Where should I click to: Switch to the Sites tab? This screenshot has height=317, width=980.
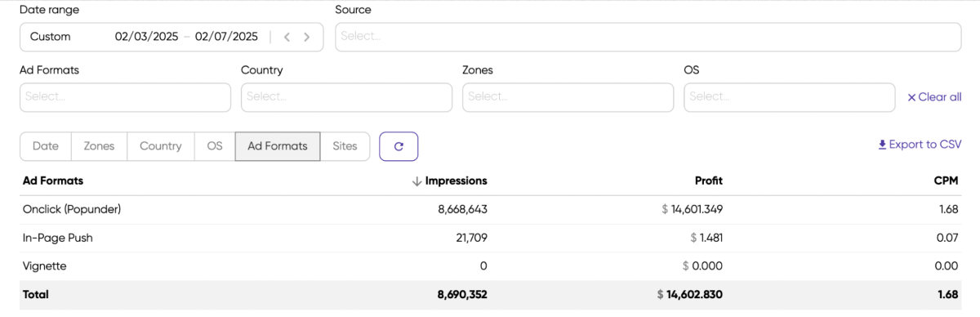[x=345, y=146]
